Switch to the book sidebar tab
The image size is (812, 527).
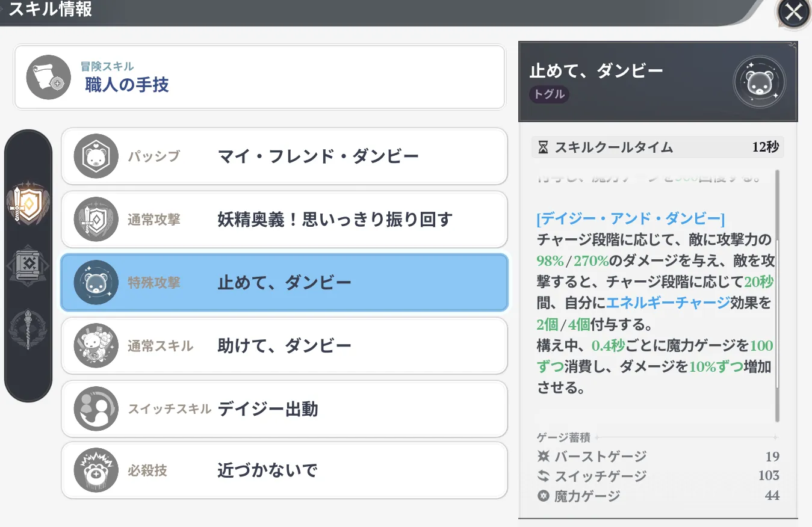tap(28, 265)
